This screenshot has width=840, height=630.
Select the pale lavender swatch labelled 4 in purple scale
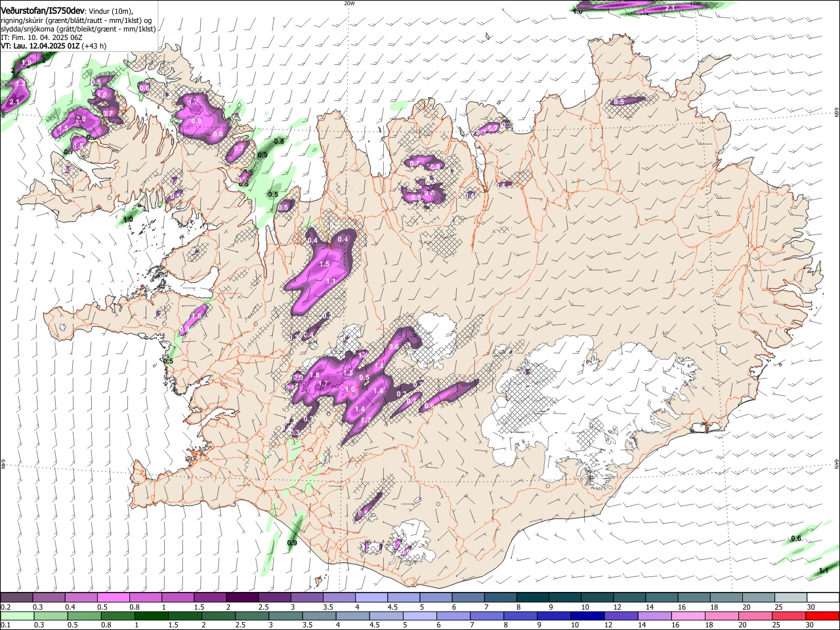[x=371, y=598]
